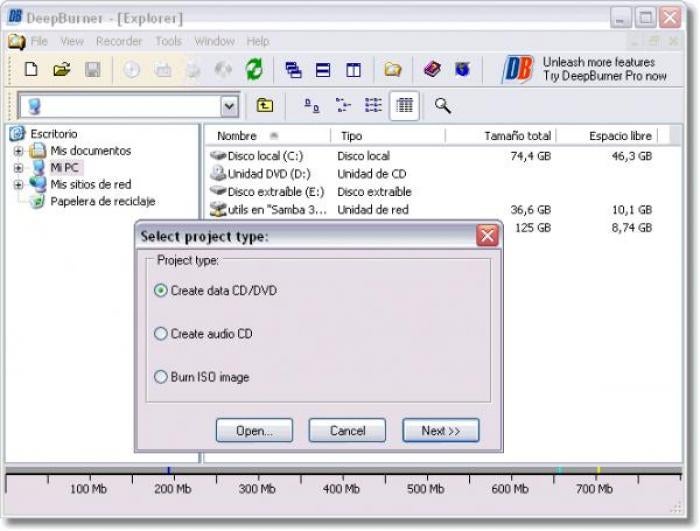700x531 pixels.
Task: Select Mis sitios de red tree item
Action: 91,184
